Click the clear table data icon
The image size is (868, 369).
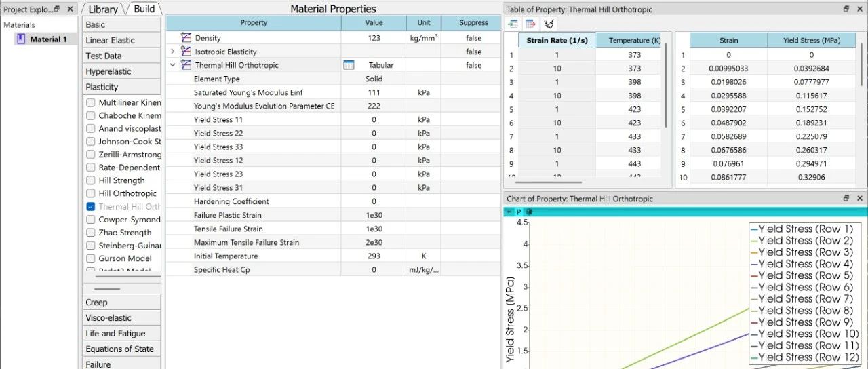click(549, 24)
